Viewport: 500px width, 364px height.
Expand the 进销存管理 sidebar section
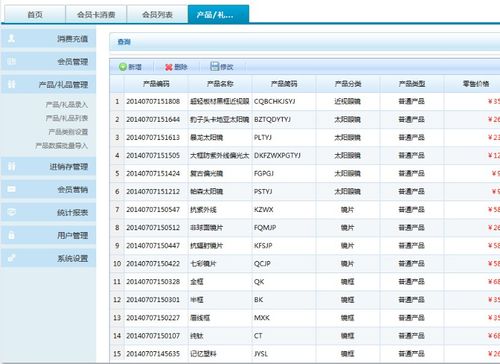pyautogui.click(x=48, y=166)
